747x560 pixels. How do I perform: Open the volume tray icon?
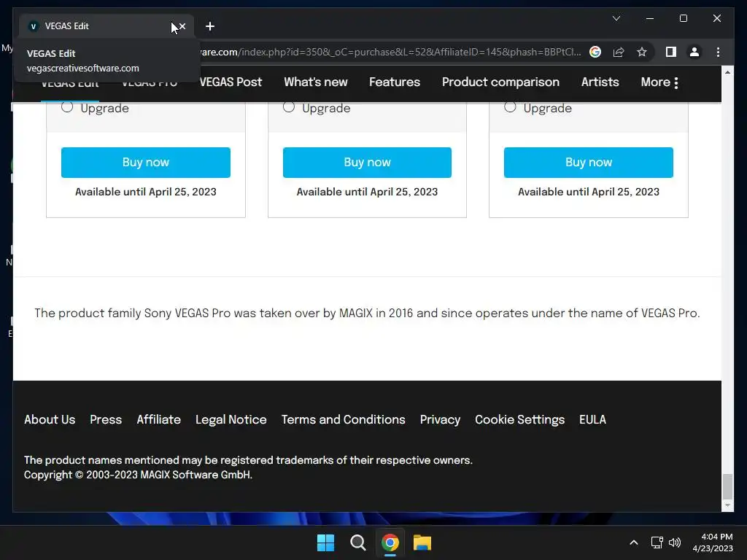pos(675,542)
